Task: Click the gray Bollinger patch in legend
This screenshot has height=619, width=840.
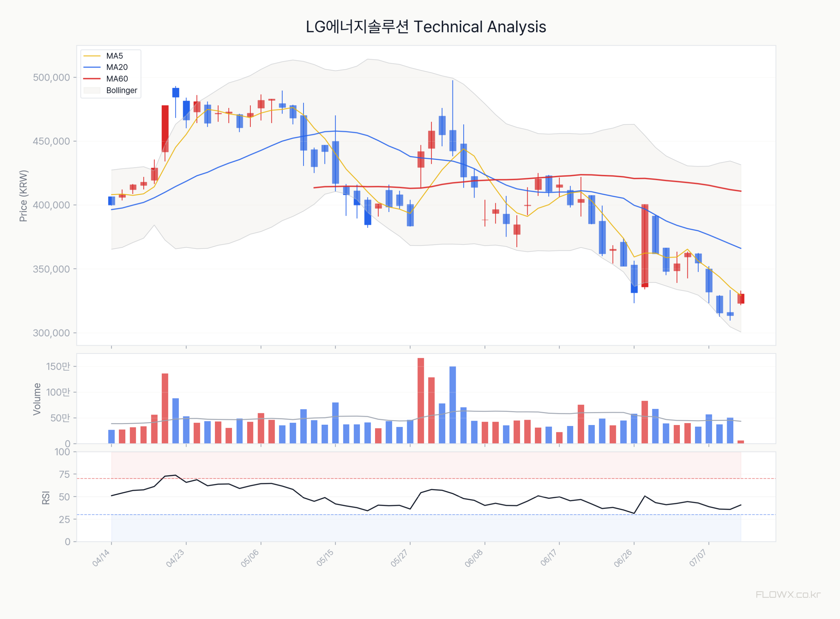Action: pyautogui.click(x=92, y=90)
